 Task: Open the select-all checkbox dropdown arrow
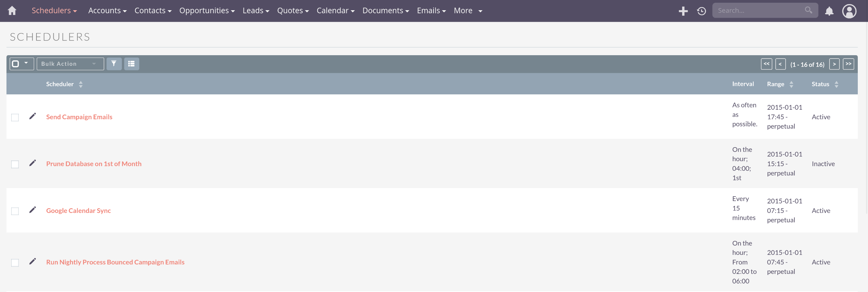(26, 63)
